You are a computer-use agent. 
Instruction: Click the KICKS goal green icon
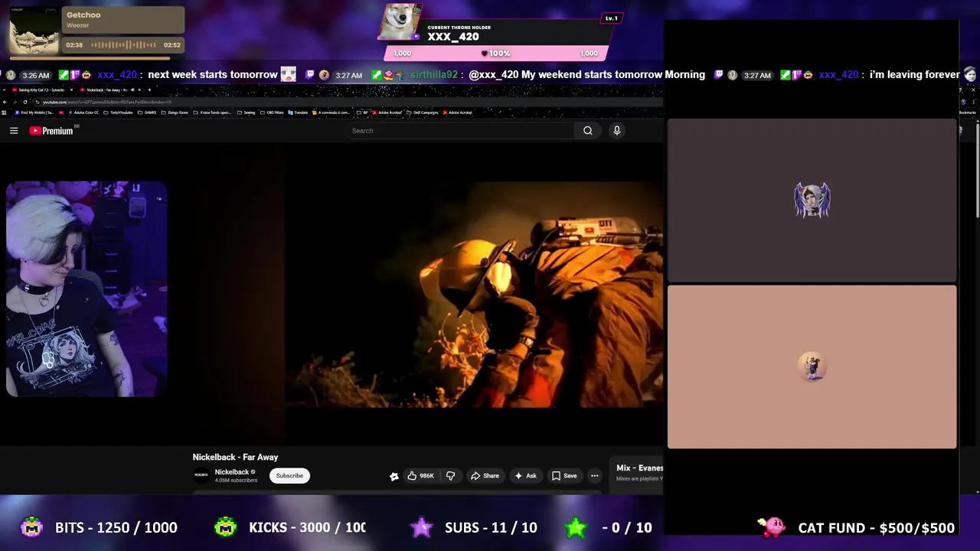pyautogui.click(x=225, y=527)
